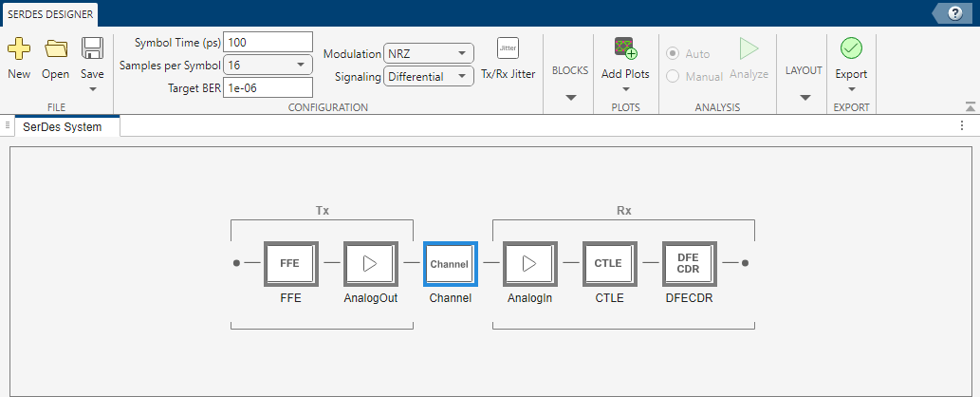This screenshot has height=397, width=980.
Task: Click the SERDES DESIGNER ribbon tab
Action: (x=48, y=13)
